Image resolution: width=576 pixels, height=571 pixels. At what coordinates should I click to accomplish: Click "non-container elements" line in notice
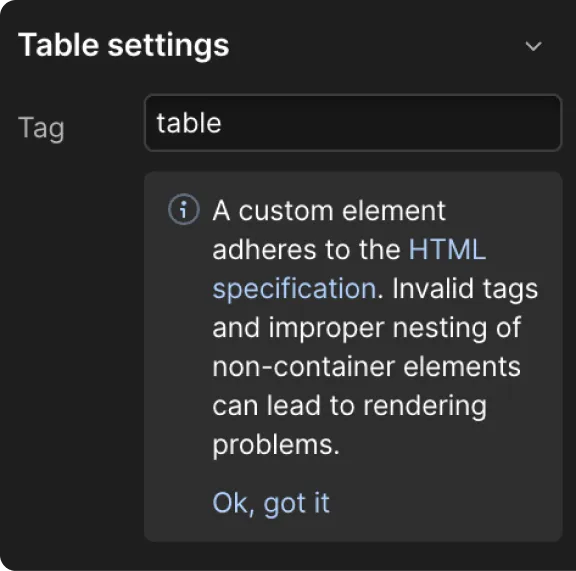click(366, 366)
